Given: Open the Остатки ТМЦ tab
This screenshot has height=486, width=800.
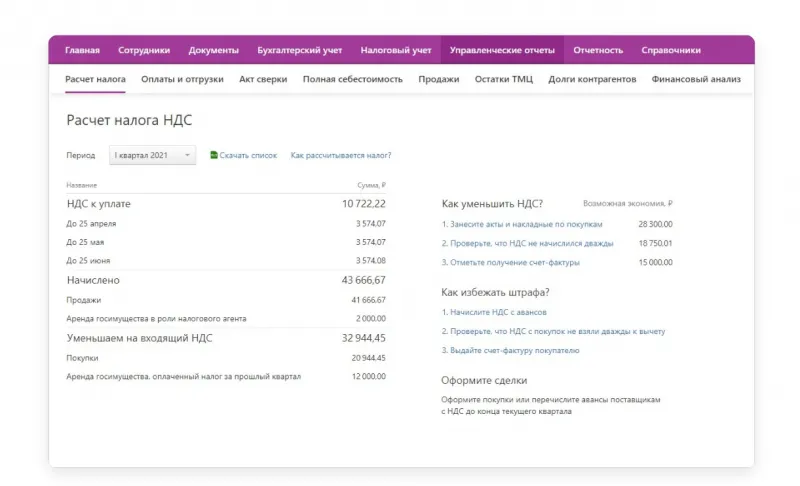Looking at the screenshot, I should pos(504,79).
